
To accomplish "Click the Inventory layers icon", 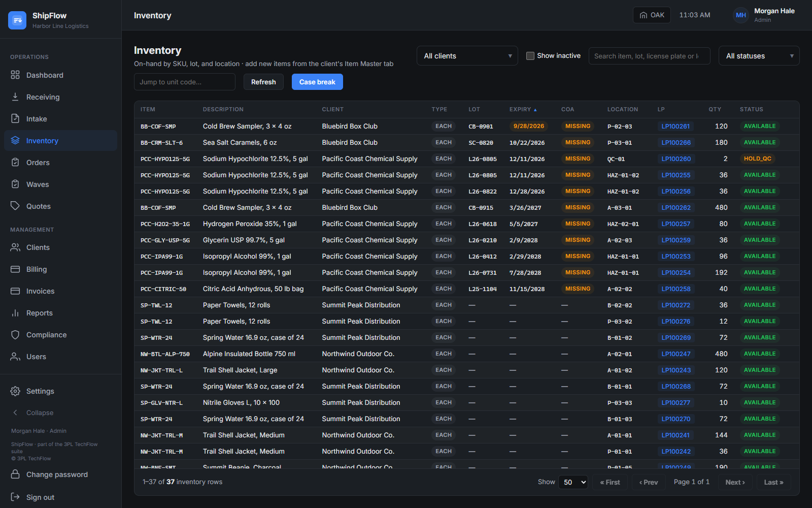I will pos(15,140).
